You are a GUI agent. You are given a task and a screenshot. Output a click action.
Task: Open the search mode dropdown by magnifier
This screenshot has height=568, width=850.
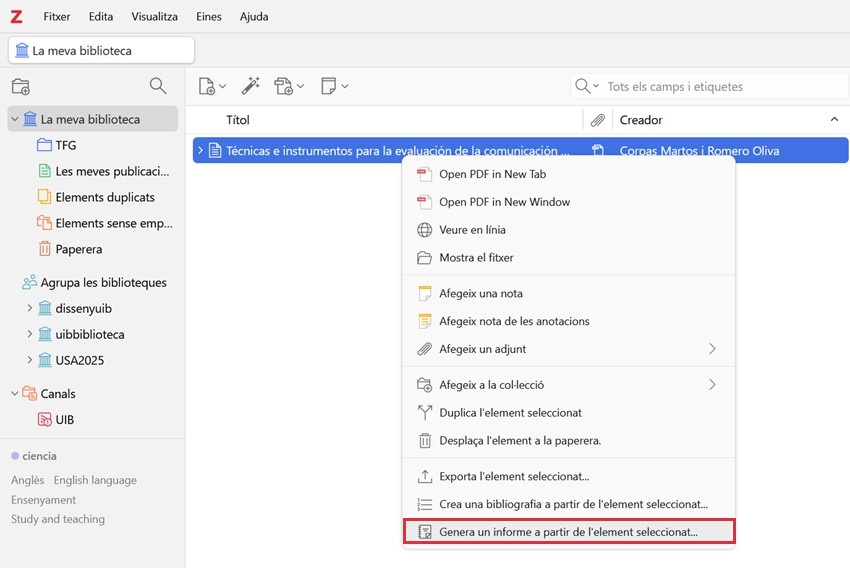click(x=587, y=86)
